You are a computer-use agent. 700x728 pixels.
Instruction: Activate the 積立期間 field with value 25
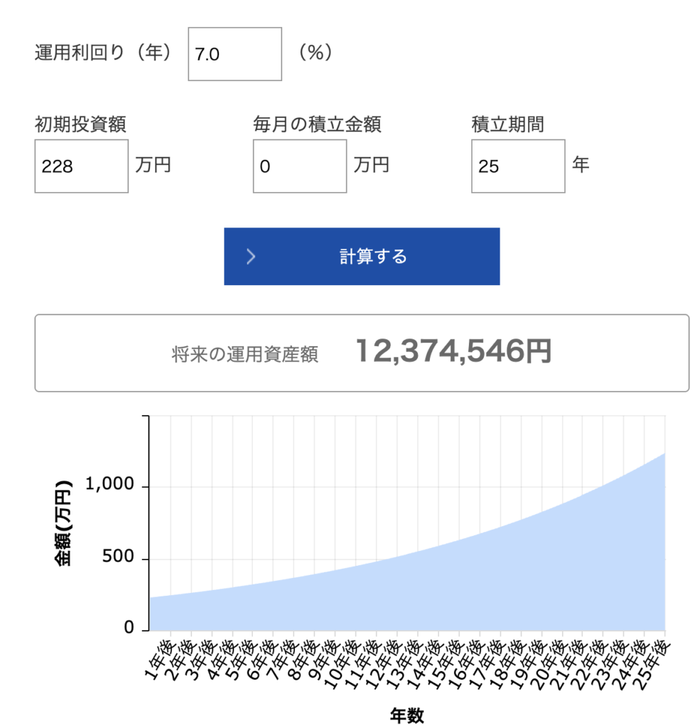(517, 166)
